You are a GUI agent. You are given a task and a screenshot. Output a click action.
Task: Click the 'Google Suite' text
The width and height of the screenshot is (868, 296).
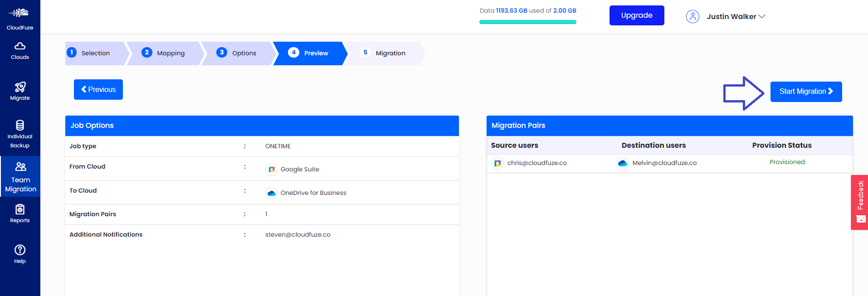click(300, 169)
